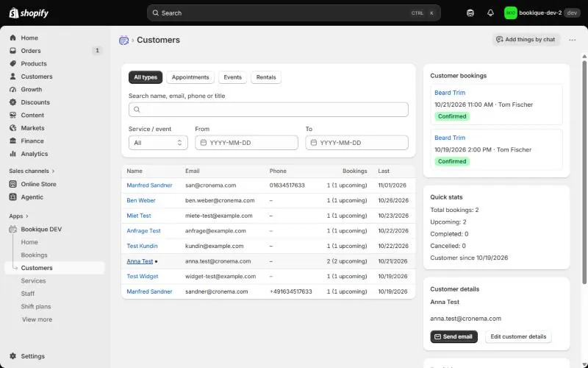Click the envelope icon on Send email
This screenshot has height=368, width=588.
[437, 337]
